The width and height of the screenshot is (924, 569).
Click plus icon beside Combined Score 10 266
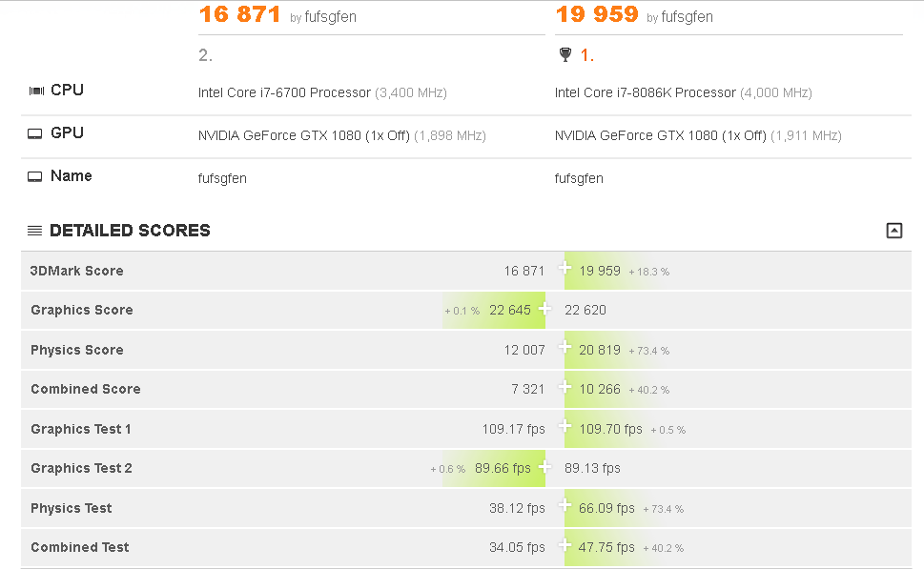(x=565, y=387)
